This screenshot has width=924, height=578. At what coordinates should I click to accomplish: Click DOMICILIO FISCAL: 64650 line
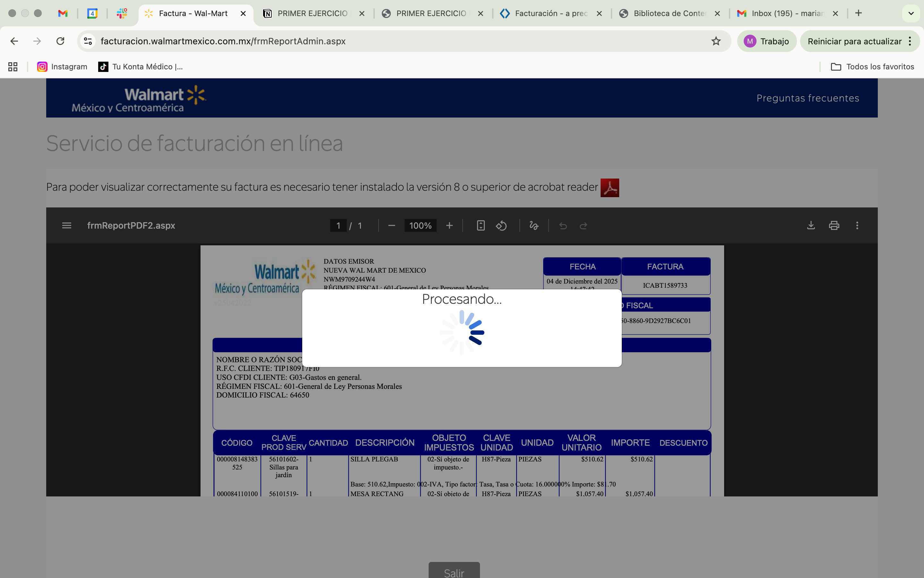(x=263, y=395)
